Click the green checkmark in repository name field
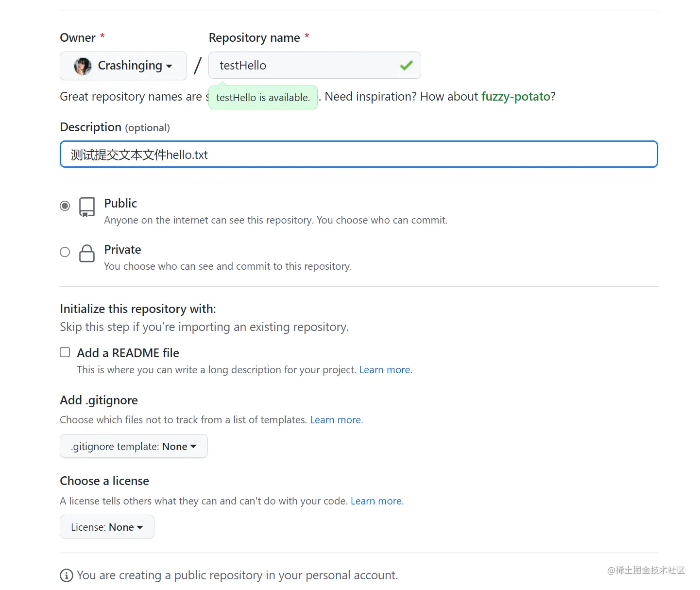Screen dimensions: 700x590 (x=407, y=65)
